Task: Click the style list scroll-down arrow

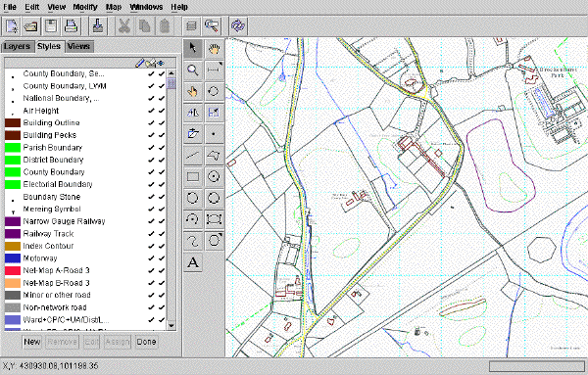Action: 171,325
